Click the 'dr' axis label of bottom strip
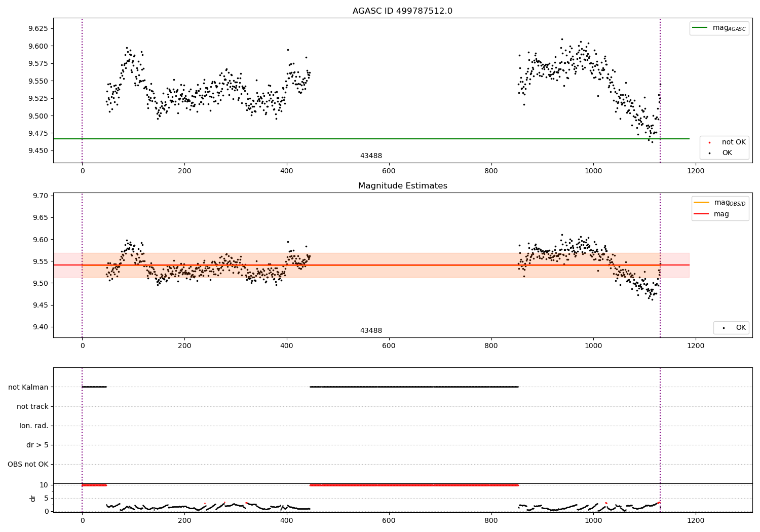Image resolution: width=760 pixels, height=532 pixels. (33, 498)
